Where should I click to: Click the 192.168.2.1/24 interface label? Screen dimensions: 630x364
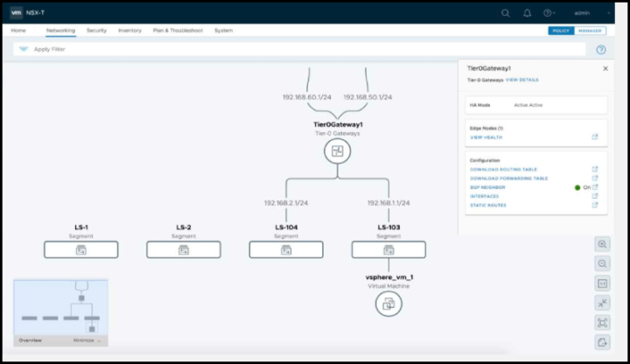point(286,203)
